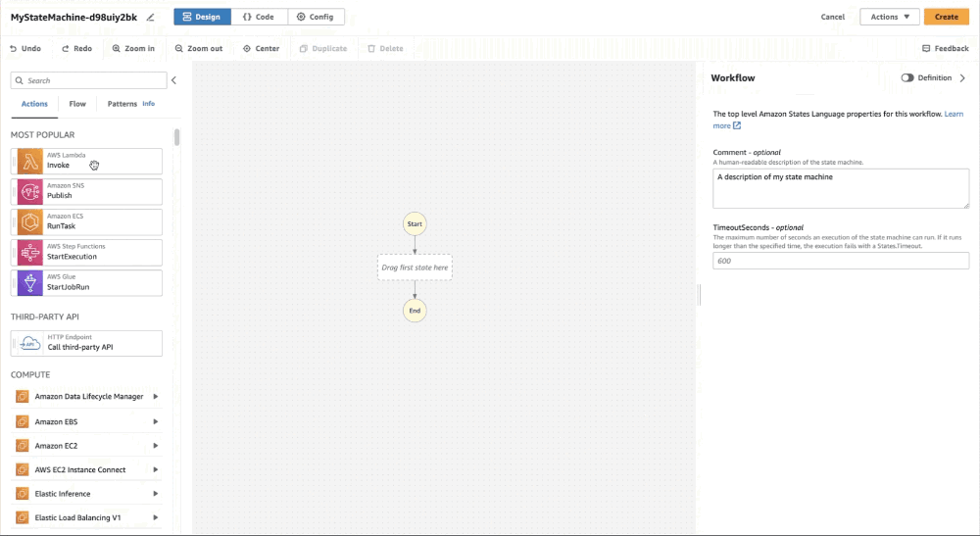Click the Elastic Load Balancing V1 icon
The height and width of the screenshot is (536, 980).
(x=22, y=517)
